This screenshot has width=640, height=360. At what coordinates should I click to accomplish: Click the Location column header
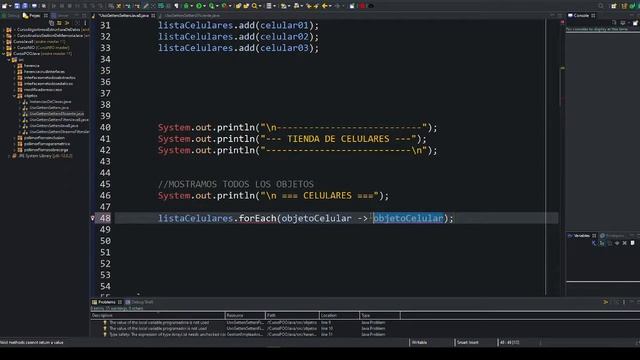[x=339, y=316]
